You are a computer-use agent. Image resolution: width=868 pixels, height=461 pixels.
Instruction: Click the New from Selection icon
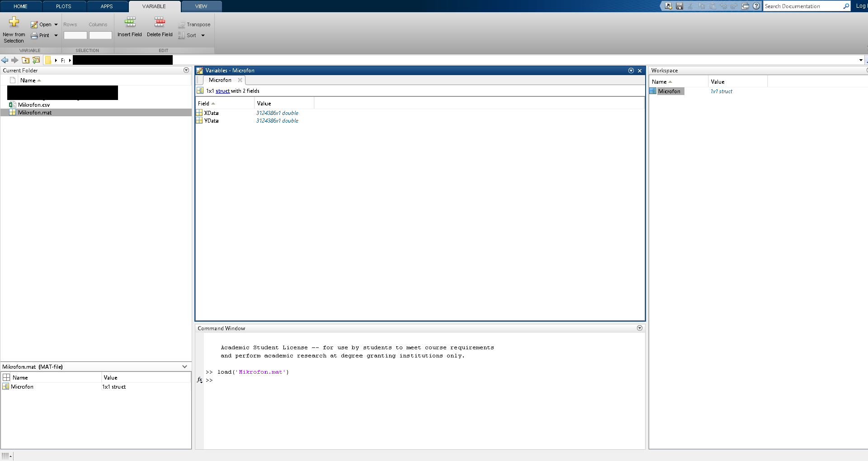[x=14, y=22]
